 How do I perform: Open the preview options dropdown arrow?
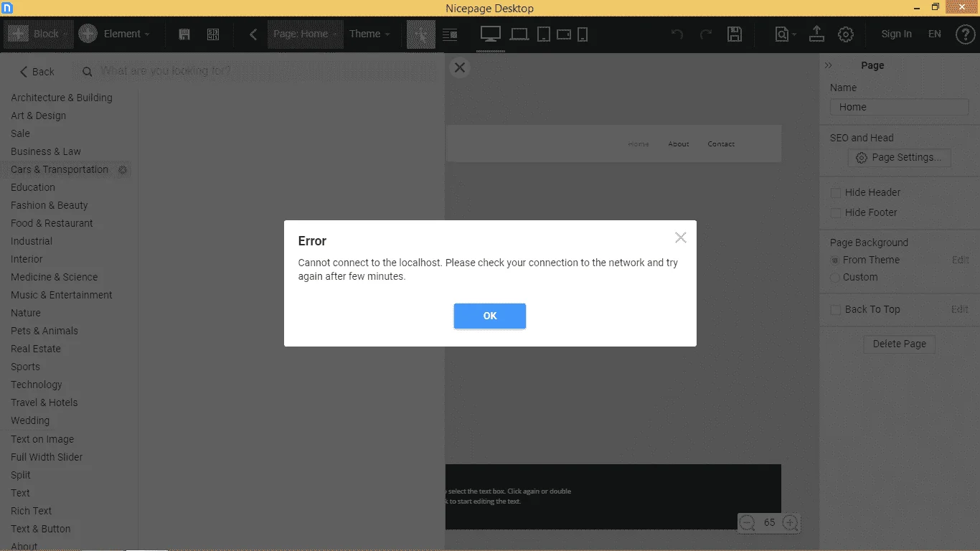point(794,34)
